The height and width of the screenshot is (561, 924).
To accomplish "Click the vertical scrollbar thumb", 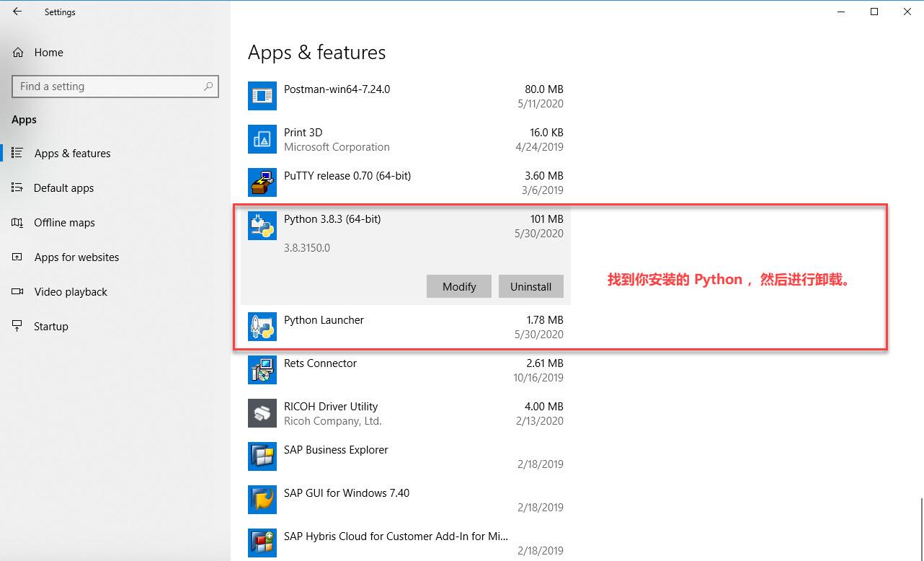I will click(921, 529).
